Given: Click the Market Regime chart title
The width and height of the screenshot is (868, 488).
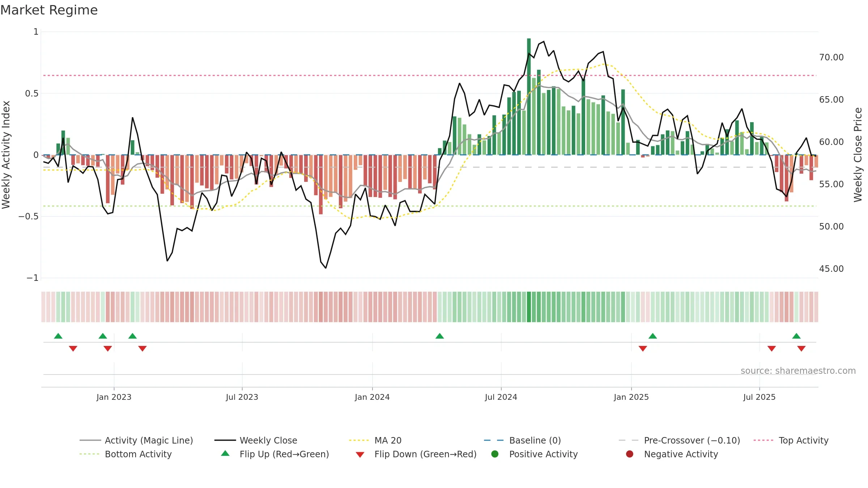Looking at the screenshot, I should click(49, 10).
